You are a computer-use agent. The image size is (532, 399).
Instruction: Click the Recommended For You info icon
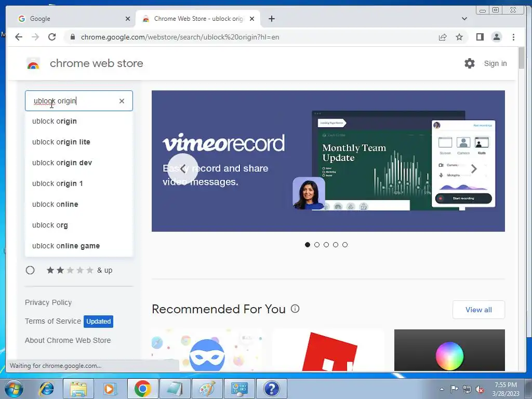click(295, 309)
